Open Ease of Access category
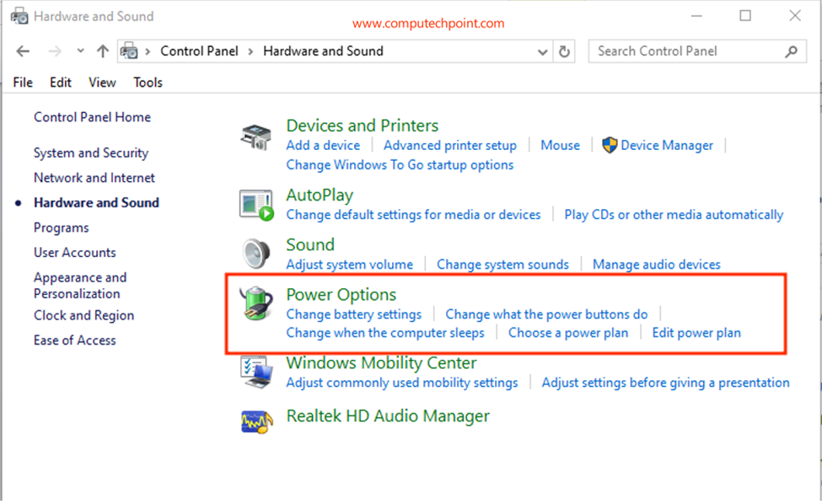This screenshot has height=504, width=822. point(74,340)
